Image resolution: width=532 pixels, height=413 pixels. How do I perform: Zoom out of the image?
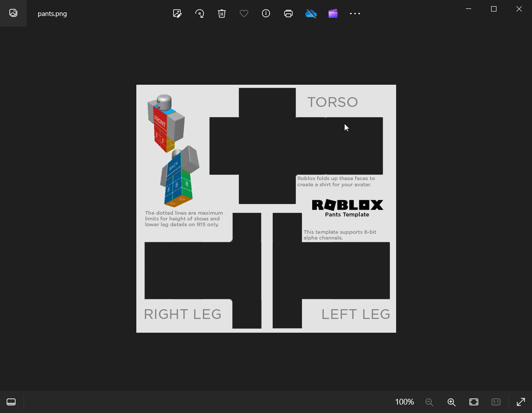click(429, 402)
